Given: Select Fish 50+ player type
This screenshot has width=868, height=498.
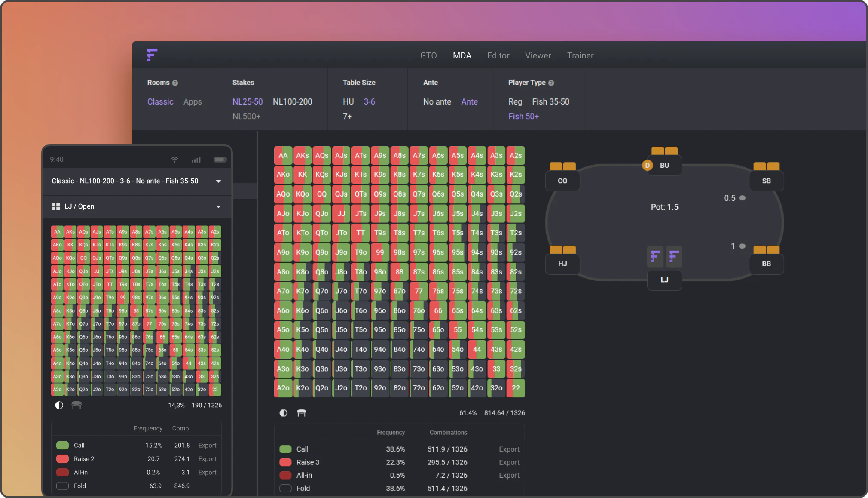Looking at the screenshot, I should [x=523, y=117].
